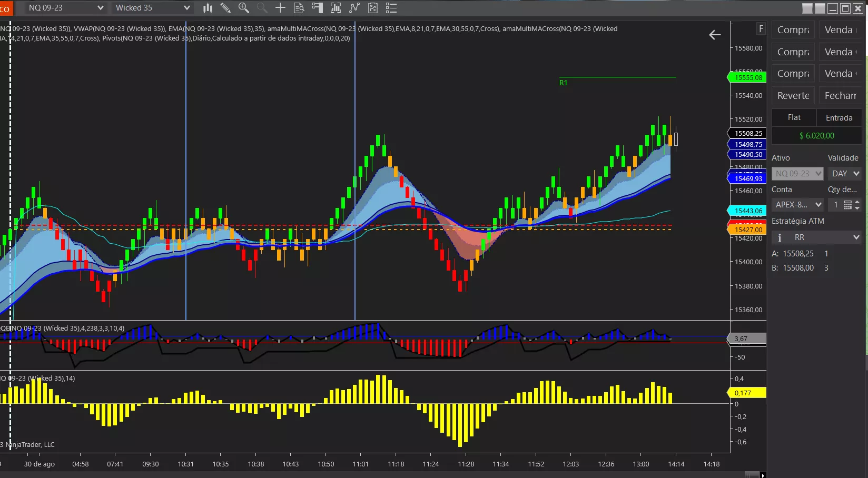Toggle the F button on price axis
This screenshot has height=478, width=868.
point(761,29)
